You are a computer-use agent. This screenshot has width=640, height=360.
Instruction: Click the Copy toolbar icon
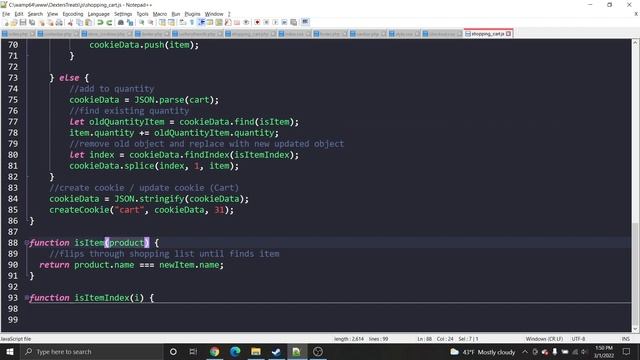[80, 22]
